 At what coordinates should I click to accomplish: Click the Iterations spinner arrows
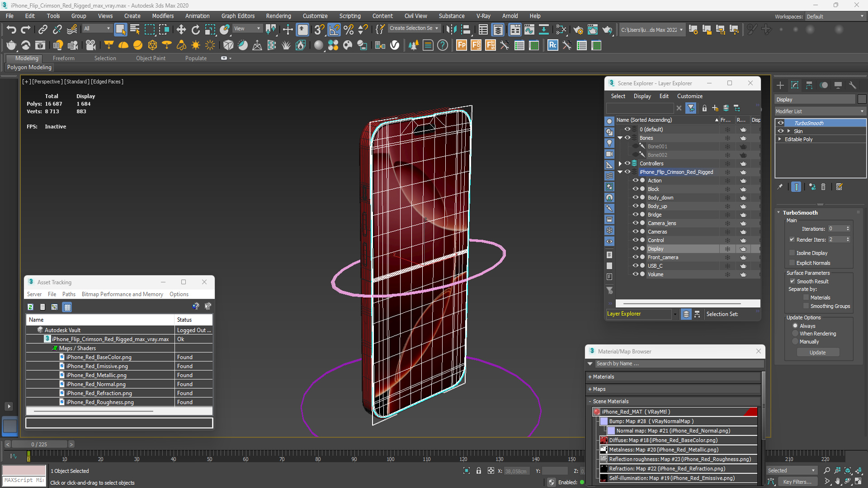point(848,229)
